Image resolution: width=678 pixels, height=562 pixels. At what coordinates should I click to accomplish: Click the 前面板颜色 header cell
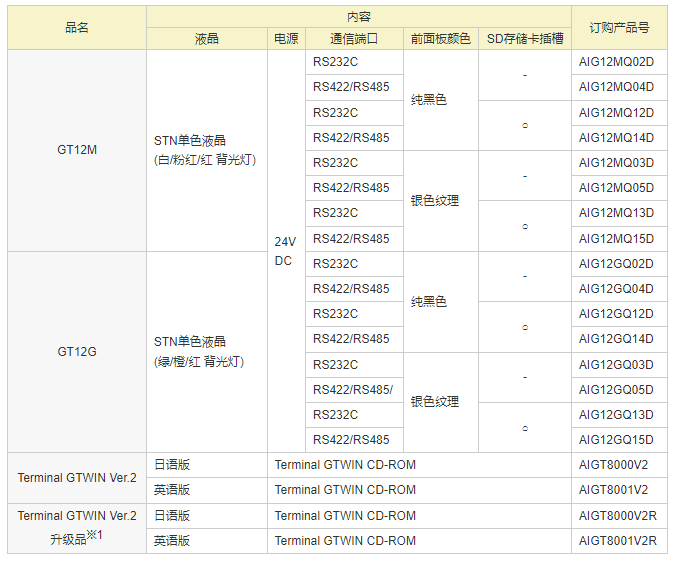pos(441,39)
